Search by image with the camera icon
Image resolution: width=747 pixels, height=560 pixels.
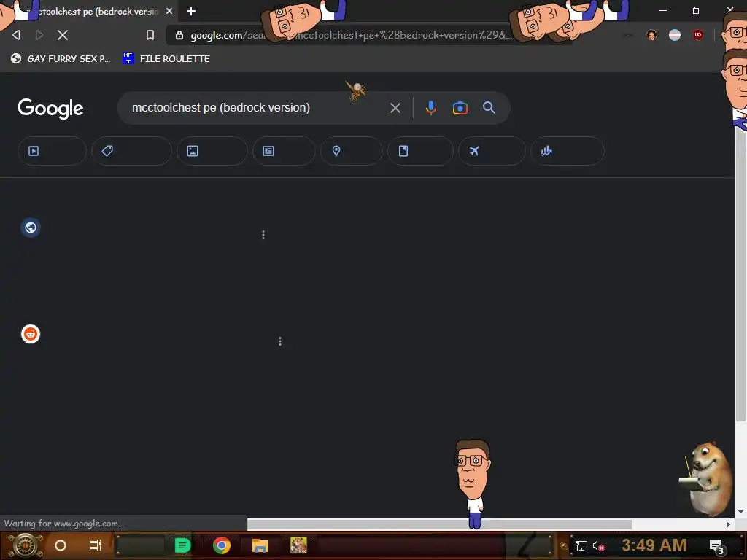(x=460, y=108)
